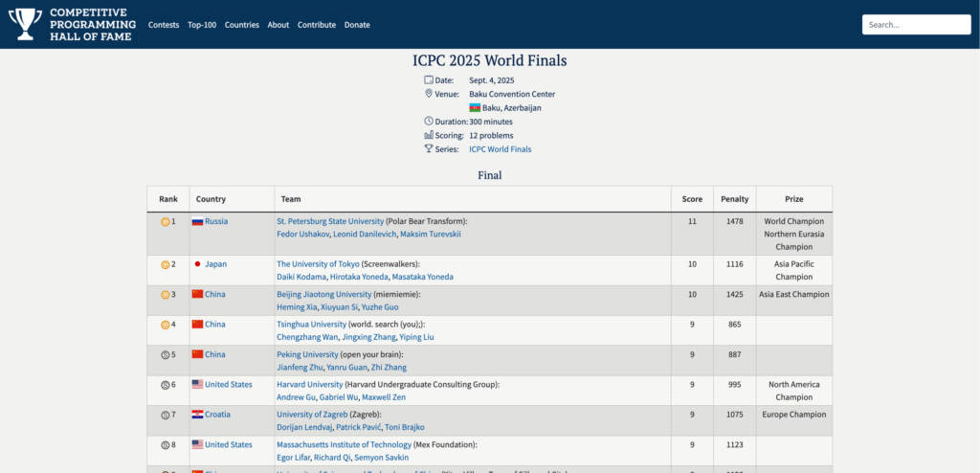
Task: View Daiki Kodama's profile
Action: 301,277
